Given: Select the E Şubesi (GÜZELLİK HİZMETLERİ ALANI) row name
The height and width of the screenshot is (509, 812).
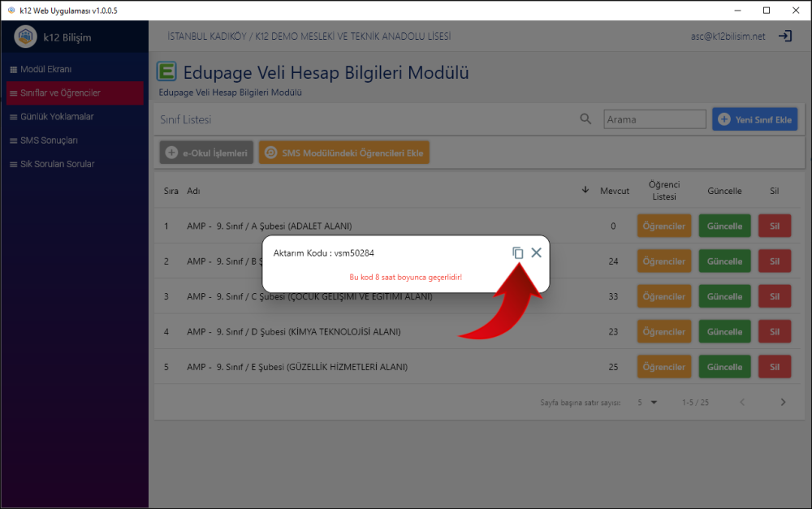Looking at the screenshot, I should coord(297,367).
